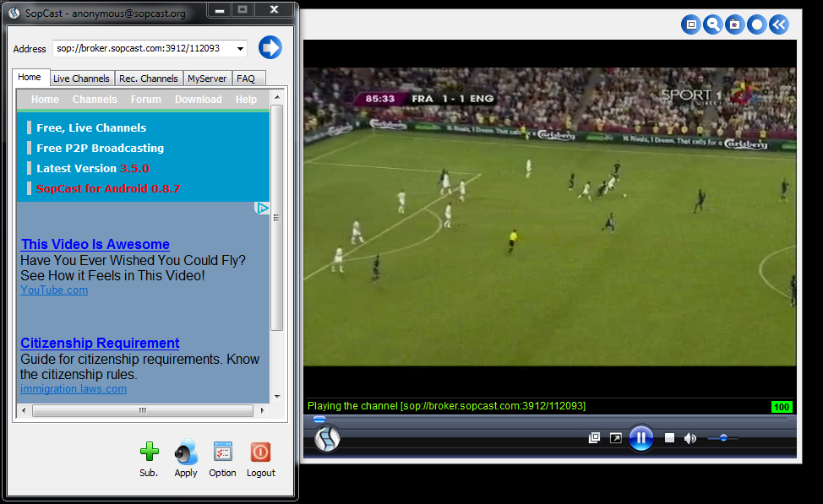Click the football video display area
The image size is (823, 504).
549,216
